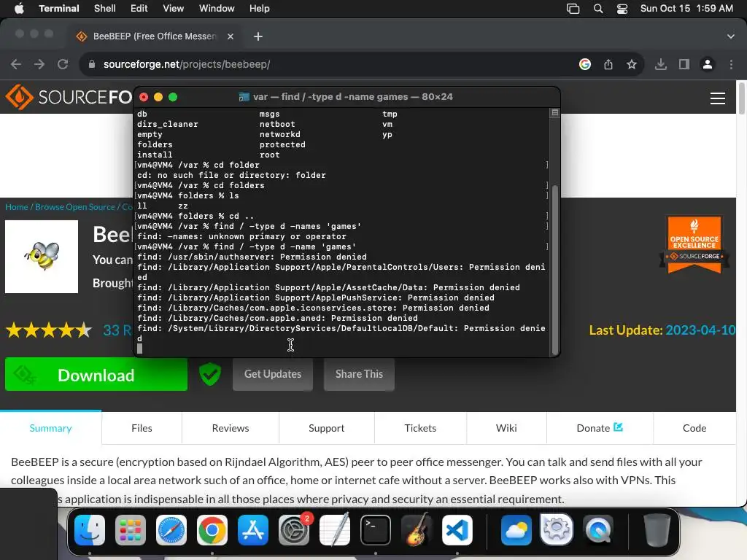The height and width of the screenshot is (560, 747).
Task: Close the BeeBEEP browser tab
Action: 230,36
